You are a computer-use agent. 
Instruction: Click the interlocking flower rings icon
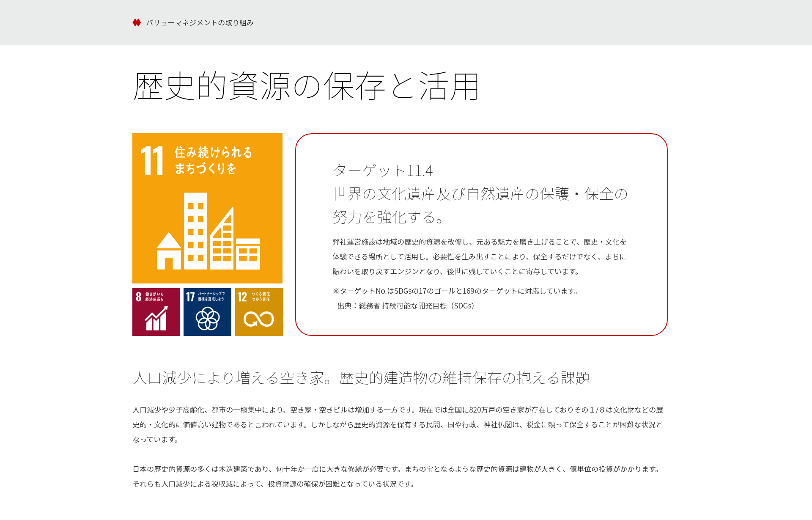tap(208, 319)
